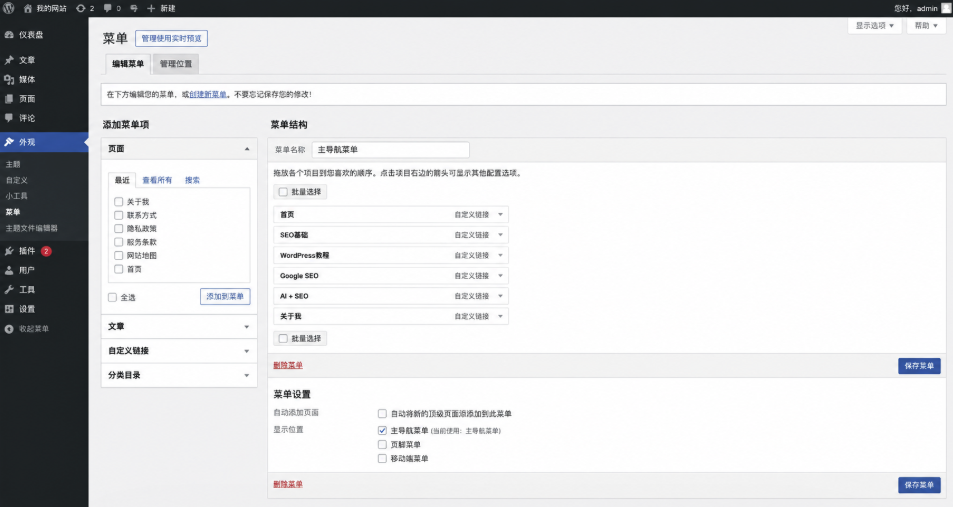Check the 移动端菜单 location checkbox
This screenshot has height=507, width=953.
(x=382, y=458)
